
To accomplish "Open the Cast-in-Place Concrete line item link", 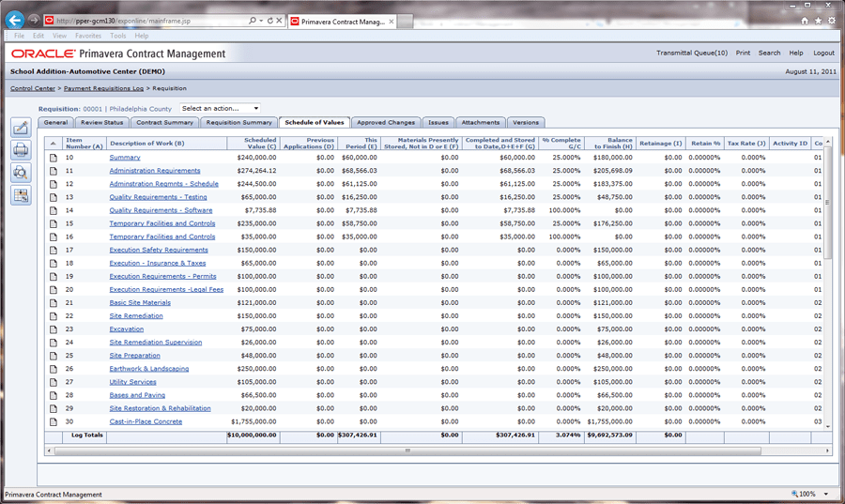I will click(146, 421).
